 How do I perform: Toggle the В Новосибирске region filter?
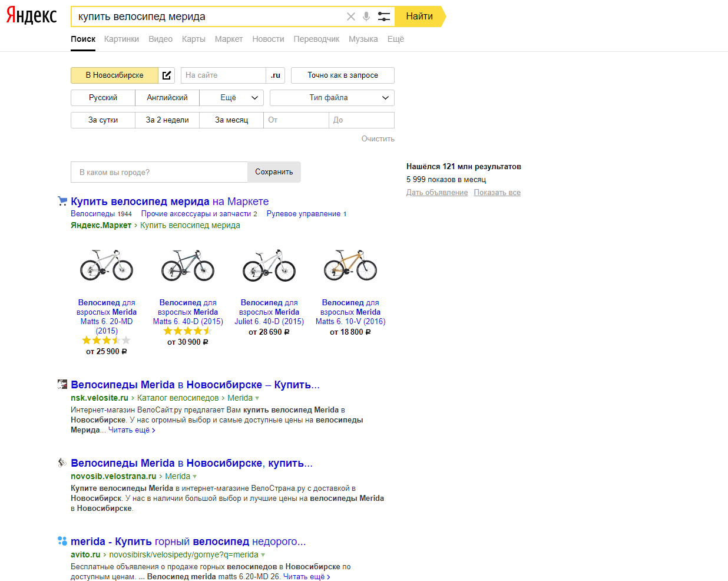(115, 75)
